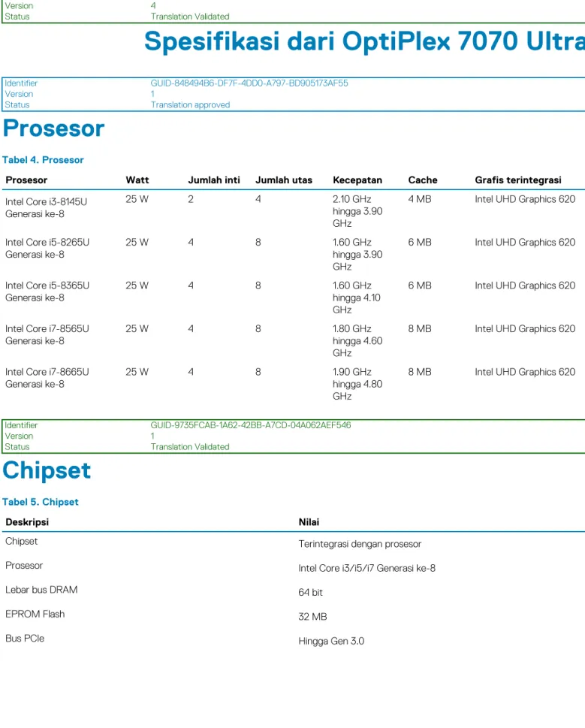Click the 'Jumlah utas' column header

tap(284, 180)
